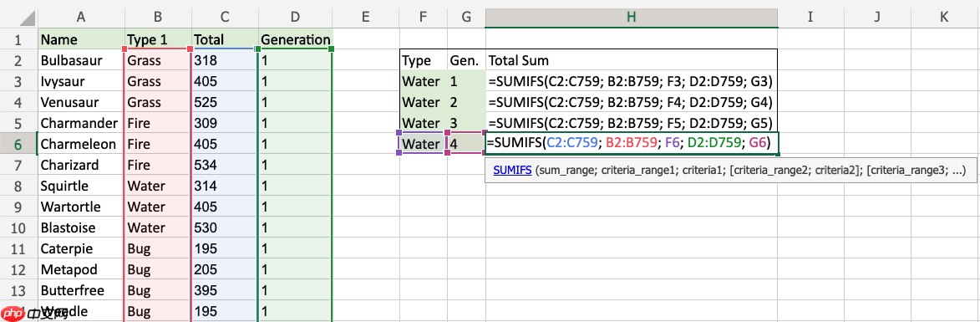Select the SUMIFS formula referencing F4 and G4
The width and height of the screenshot is (980, 322).
click(632, 103)
